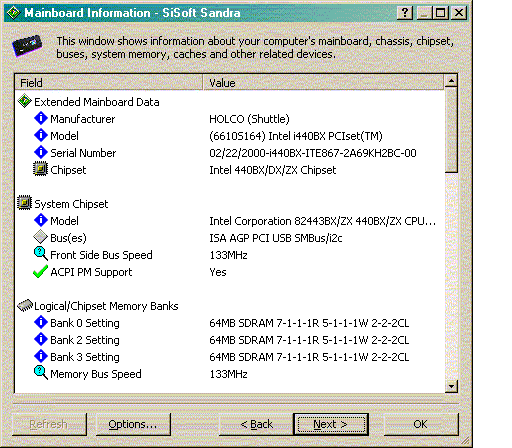
Task: Select the Front Side Bus Speed label
Action: tap(101, 255)
